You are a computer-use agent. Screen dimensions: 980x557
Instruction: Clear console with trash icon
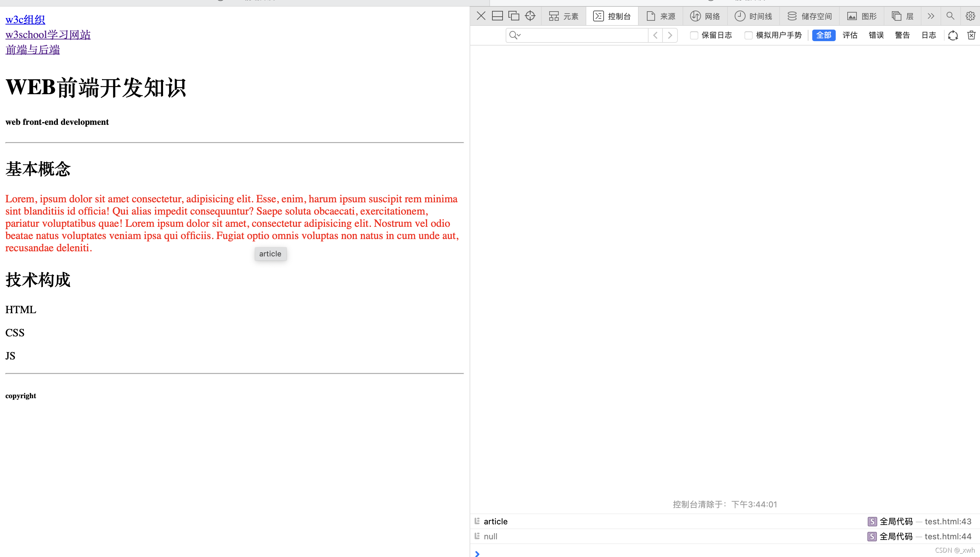pyautogui.click(x=971, y=35)
